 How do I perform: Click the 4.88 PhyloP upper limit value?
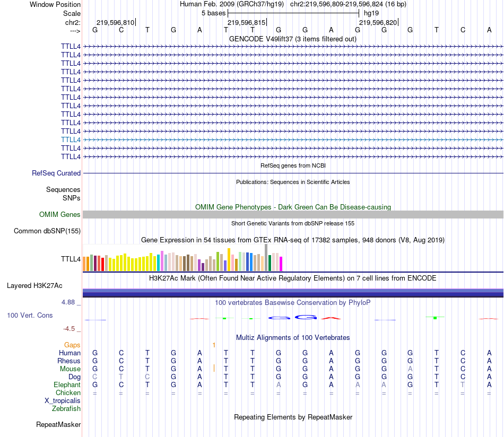68,302
